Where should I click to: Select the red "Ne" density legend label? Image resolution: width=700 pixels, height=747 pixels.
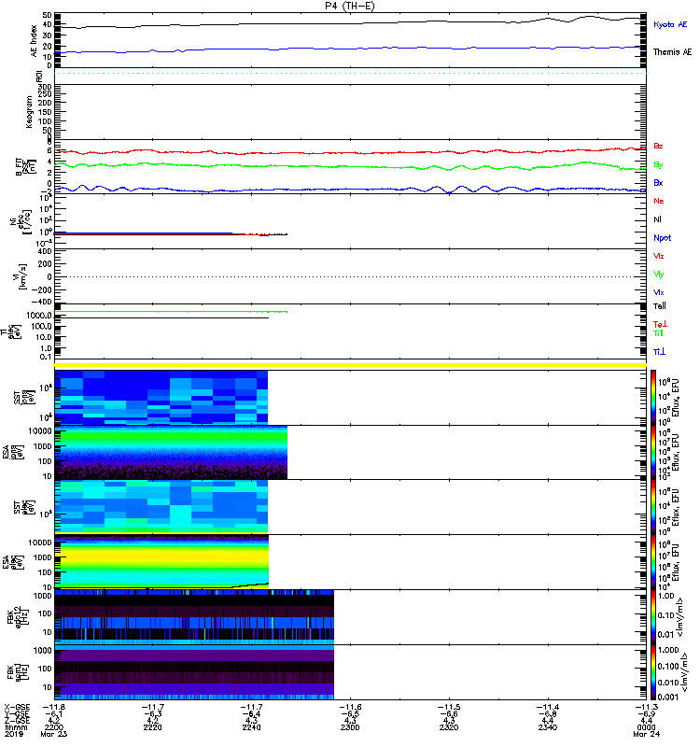pos(659,201)
